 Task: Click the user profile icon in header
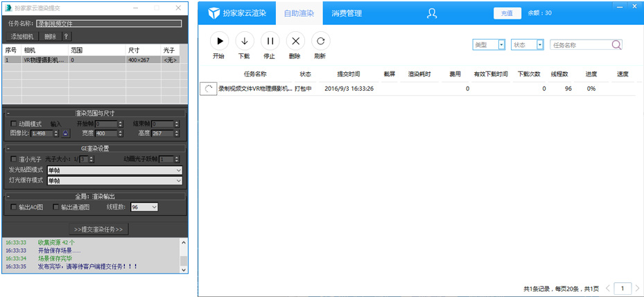tap(432, 13)
